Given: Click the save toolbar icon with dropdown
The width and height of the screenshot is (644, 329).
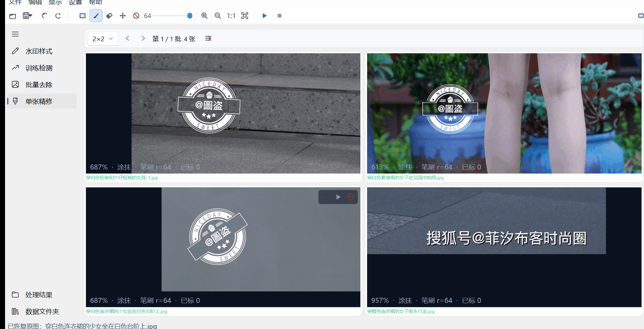Looking at the screenshot, I should 27,16.
